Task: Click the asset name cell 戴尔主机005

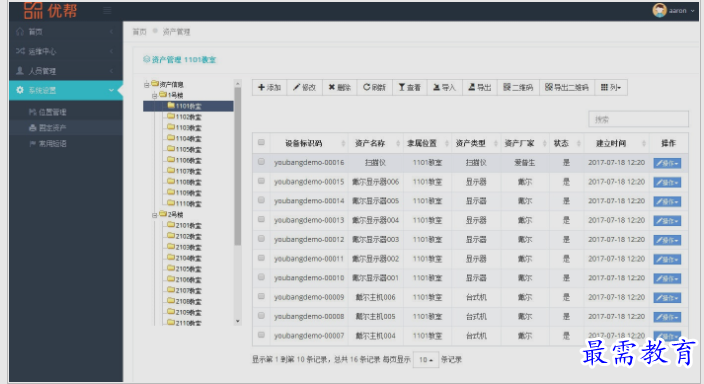Action: [375, 317]
